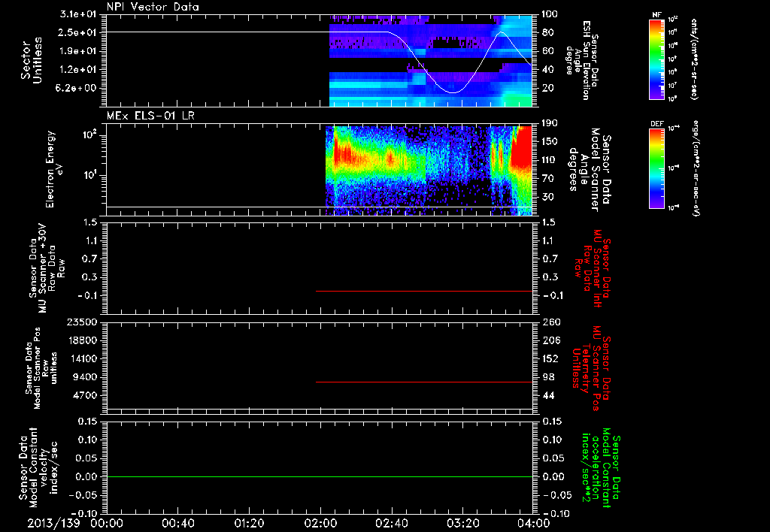This screenshot has height=532, width=770.
Task: Click the NF color bar legend
Action: tap(657, 59)
